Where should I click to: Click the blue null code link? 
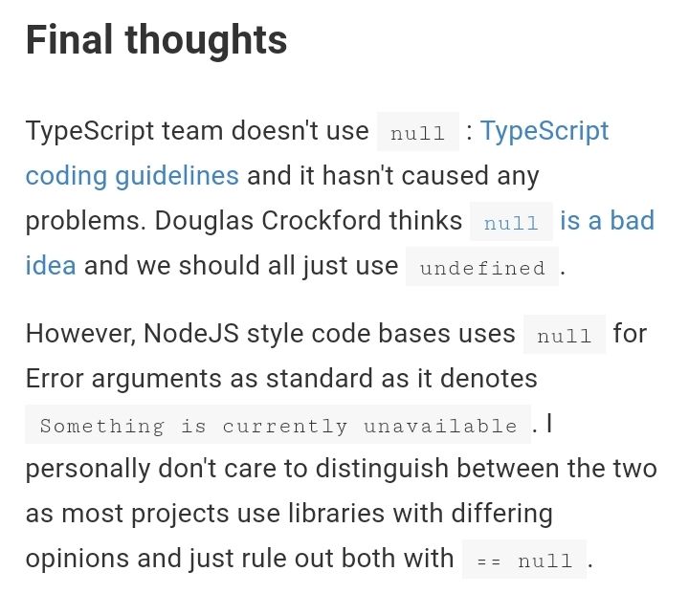point(511,222)
